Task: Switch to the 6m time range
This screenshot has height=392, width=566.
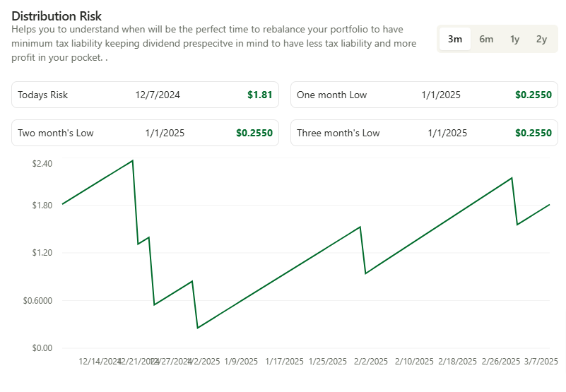Action: click(x=486, y=39)
